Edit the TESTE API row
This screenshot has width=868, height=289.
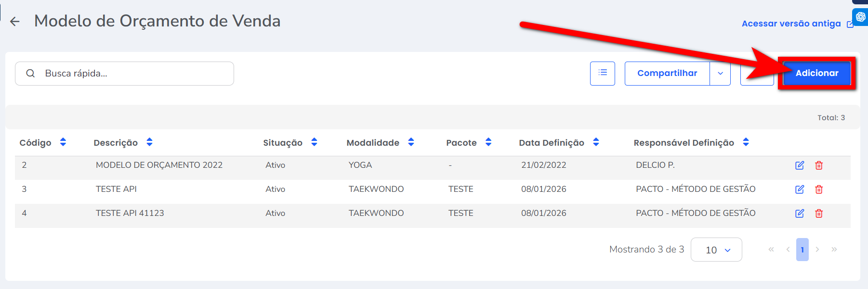tap(799, 189)
